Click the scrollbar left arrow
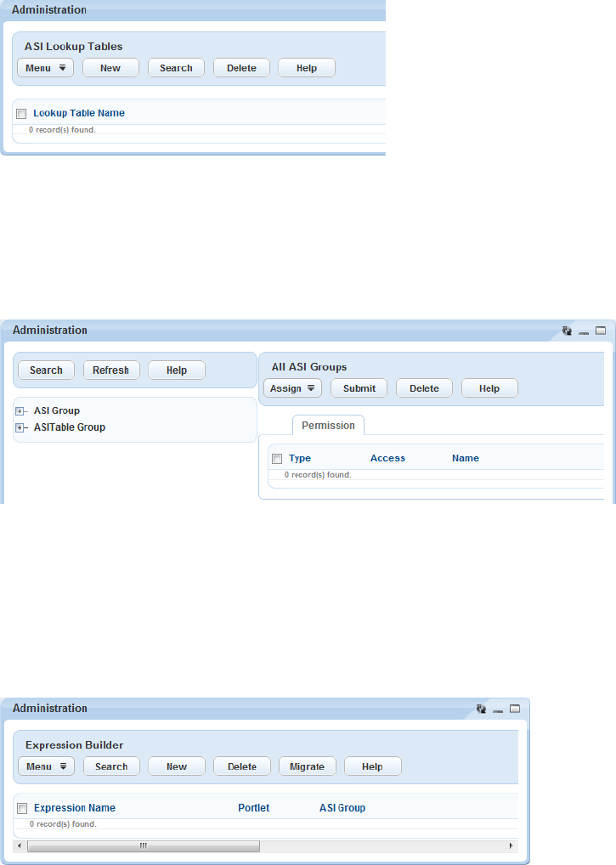The image size is (616, 865). click(x=20, y=845)
